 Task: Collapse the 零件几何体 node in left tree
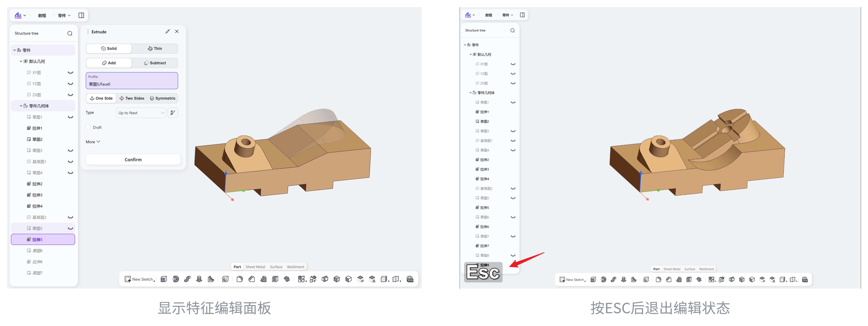click(21, 106)
